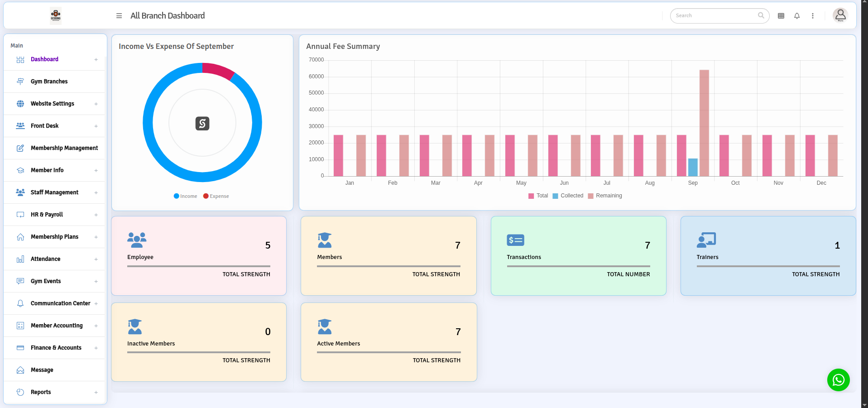Image resolution: width=868 pixels, height=408 pixels.
Task: Click the apps grid icon in header
Action: (x=781, y=15)
